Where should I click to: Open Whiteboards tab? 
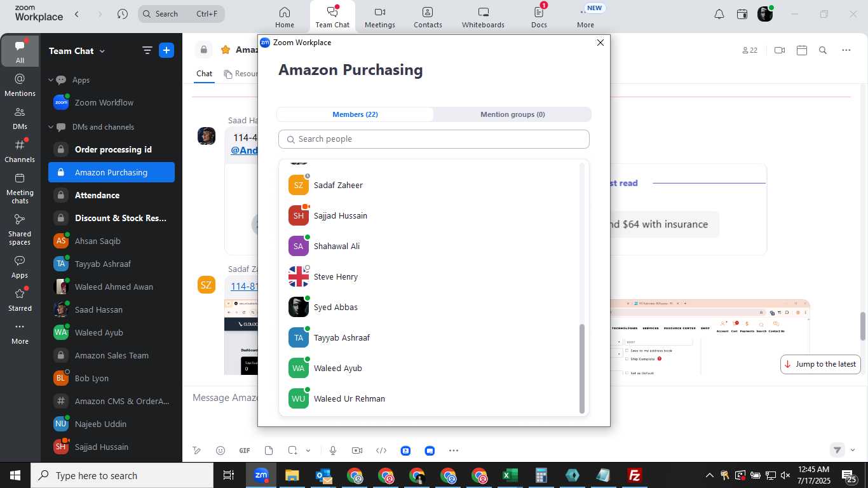(483, 17)
